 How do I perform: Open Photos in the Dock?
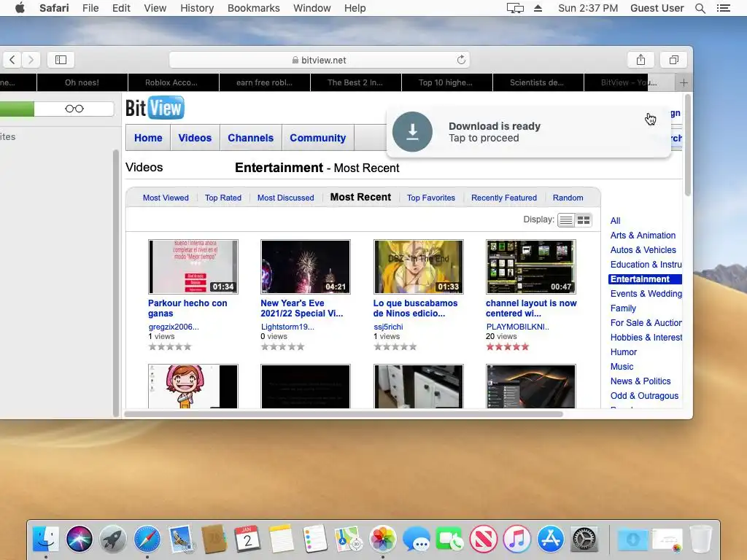pos(382,539)
